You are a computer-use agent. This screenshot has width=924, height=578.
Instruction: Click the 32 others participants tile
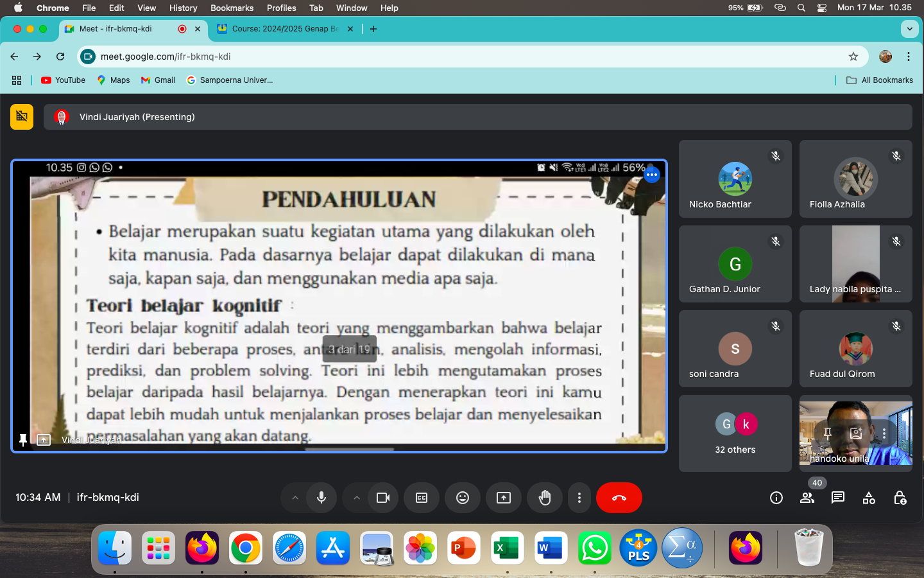735,433
